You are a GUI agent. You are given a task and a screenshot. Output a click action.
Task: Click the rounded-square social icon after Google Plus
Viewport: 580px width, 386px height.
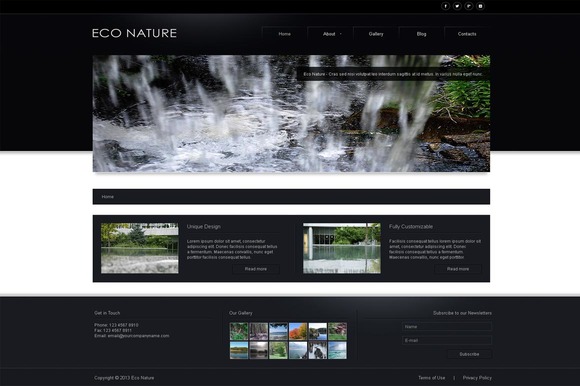tap(480, 6)
